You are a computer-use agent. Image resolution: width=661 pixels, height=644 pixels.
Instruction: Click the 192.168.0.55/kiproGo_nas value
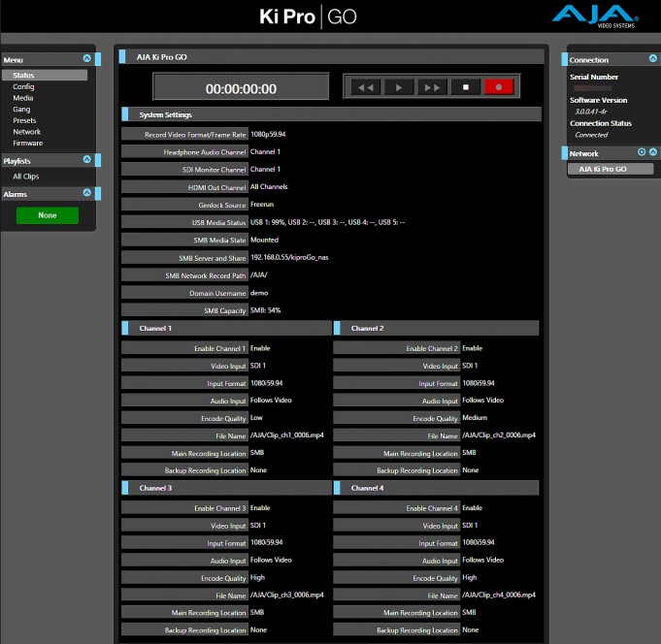[x=289, y=257]
